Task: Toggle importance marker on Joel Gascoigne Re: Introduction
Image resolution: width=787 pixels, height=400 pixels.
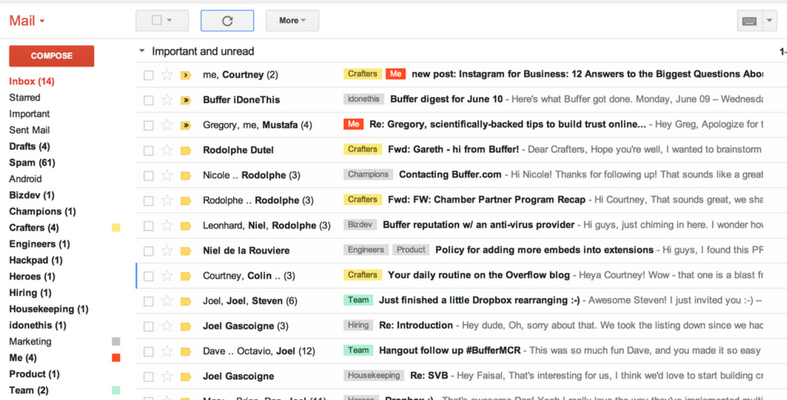Action: point(186,326)
